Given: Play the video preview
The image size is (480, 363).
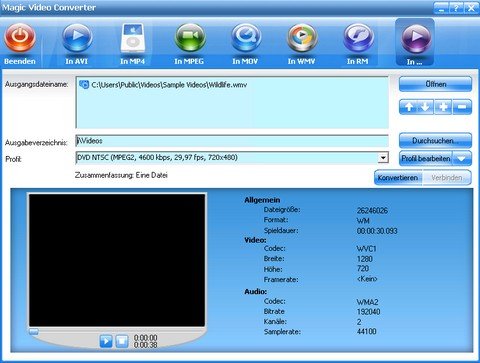Looking at the screenshot, I should 106,341.
